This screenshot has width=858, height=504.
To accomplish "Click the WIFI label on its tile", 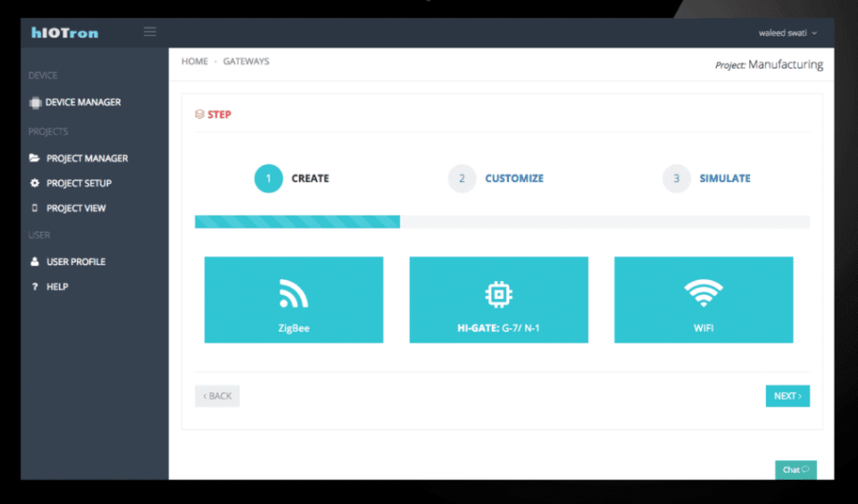I will click(704, 328).
